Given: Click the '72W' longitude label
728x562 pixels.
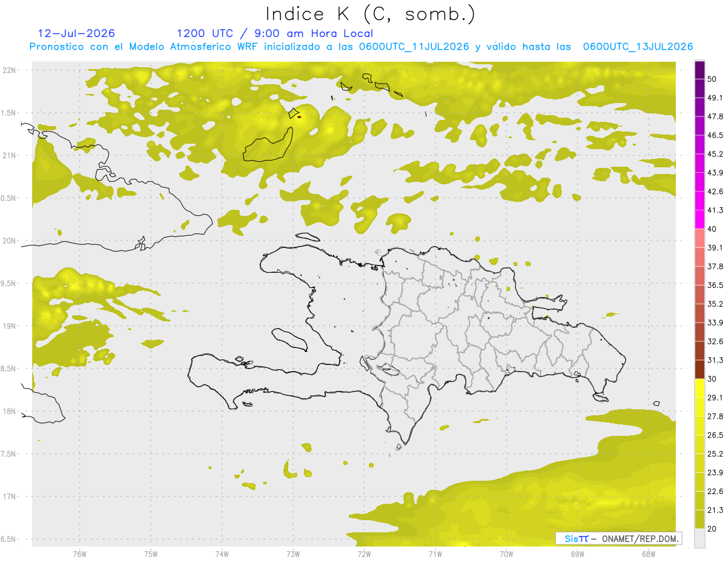Looking at the screenshot, I should (364, 554).
